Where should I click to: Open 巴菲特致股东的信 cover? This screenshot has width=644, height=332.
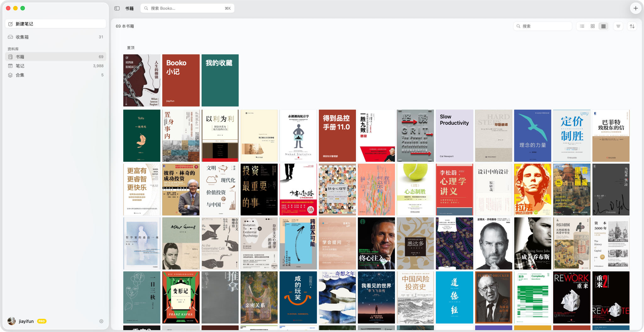pyautogui.click(x=611, y=136)
